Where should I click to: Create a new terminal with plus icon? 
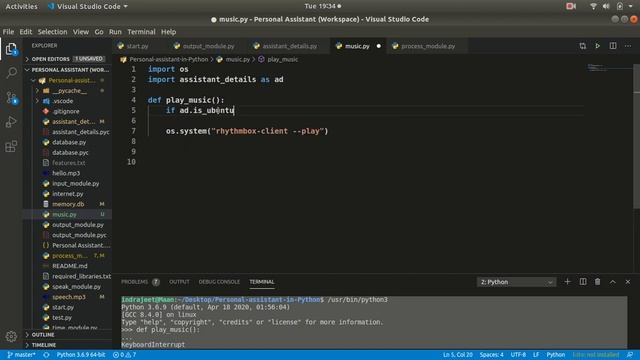pos(567,282)
